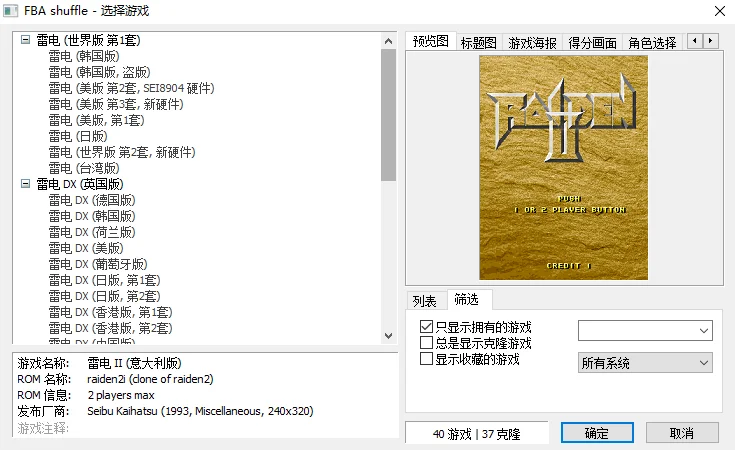Select 雷电 DX (美版) entry
The height and width of the screenshot is (450, 735).
tap(86, 248)
